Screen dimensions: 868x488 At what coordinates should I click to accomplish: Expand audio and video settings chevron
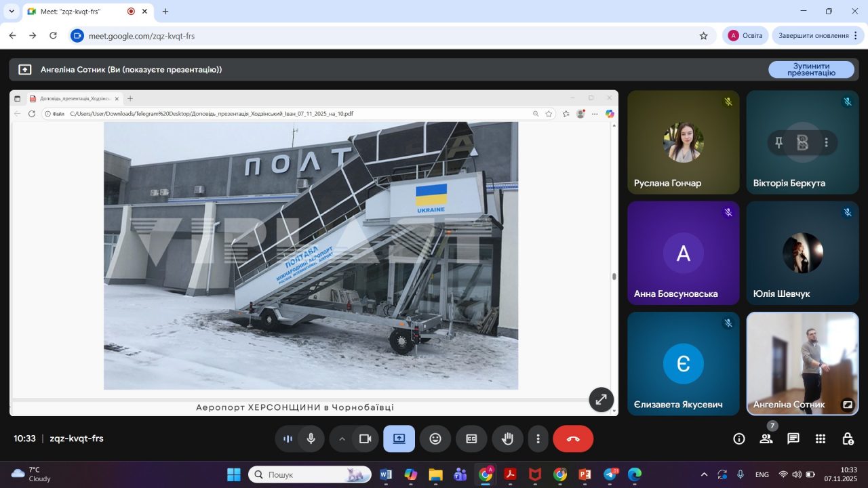(342, 439)
